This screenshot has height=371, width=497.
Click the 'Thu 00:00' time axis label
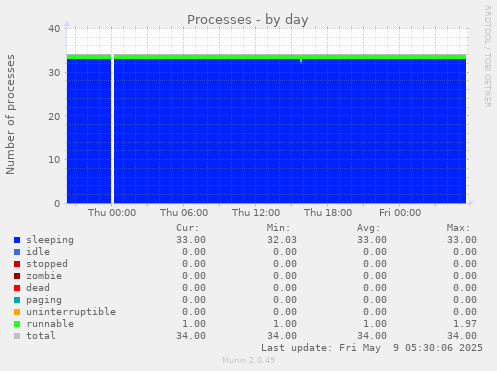click(x=112, y=213)
